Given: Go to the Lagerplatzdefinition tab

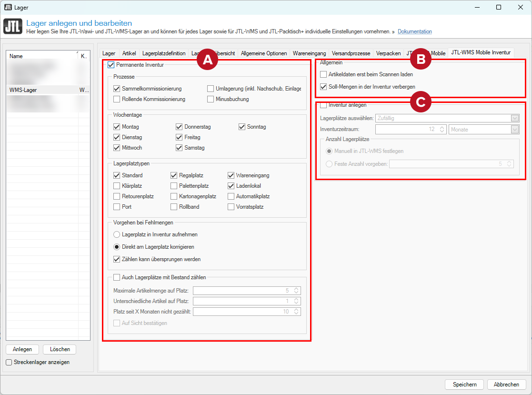Looking at the screenshot, I should click(163, 53).
